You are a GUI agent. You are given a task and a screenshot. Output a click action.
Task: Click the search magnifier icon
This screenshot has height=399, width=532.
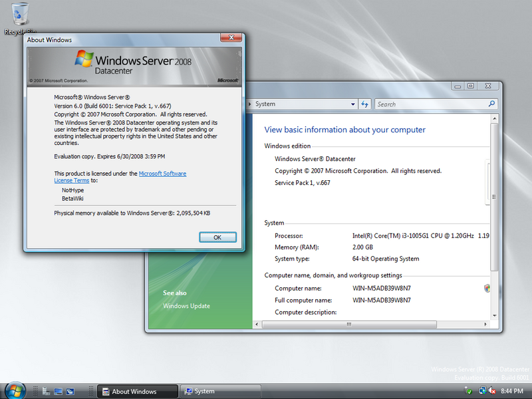[x=491, y=104]
